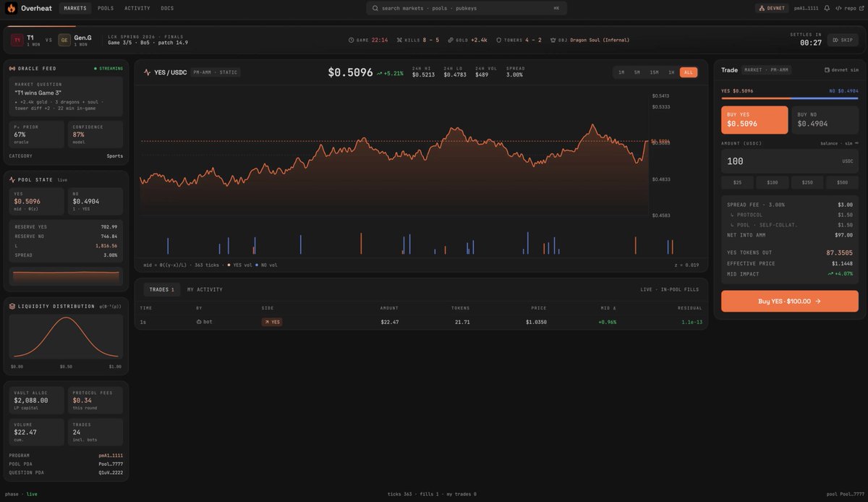Click the Pool State pulse icon
868x502 pixels.
[12, 179]
